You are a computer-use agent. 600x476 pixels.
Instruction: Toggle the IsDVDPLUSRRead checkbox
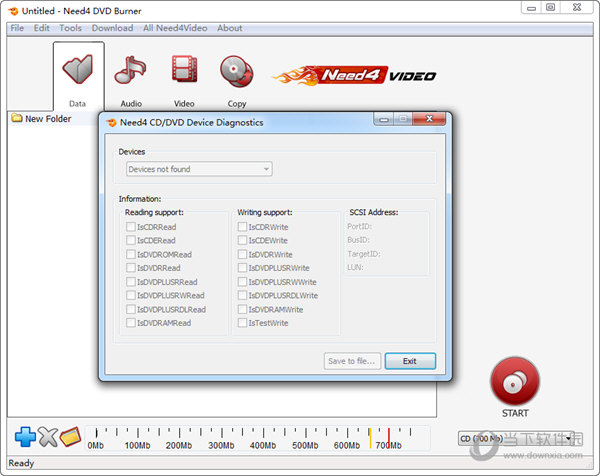pos(131,282)
